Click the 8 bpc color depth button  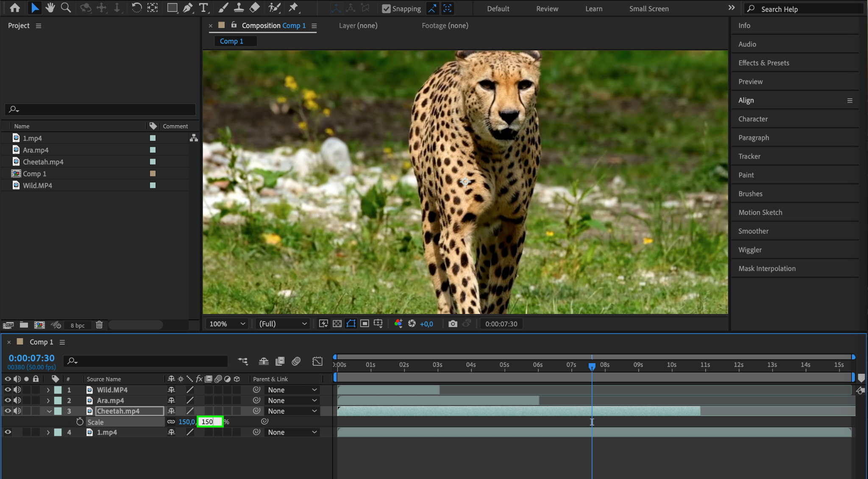pyautogui.click(x=78, y=325)
